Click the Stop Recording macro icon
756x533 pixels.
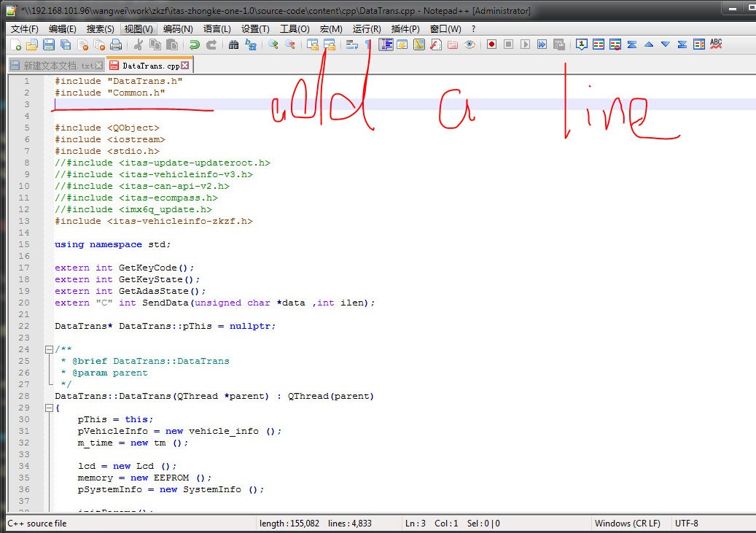508,45
